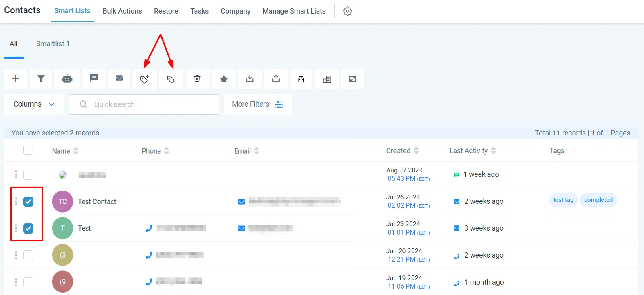
Task: Check the box for Jun 20 2024 contact
Action: [28, 255]
